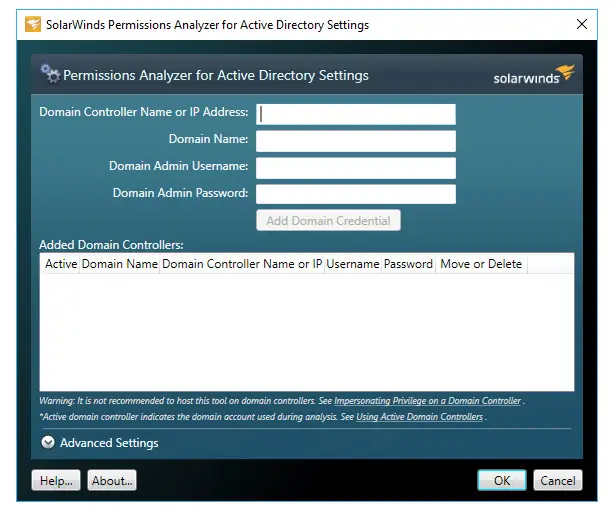Image resolution: width=614 pixels, height=512 pixels.
Task: Click the Added Domain Controllers label
Action: pos(111,245)
